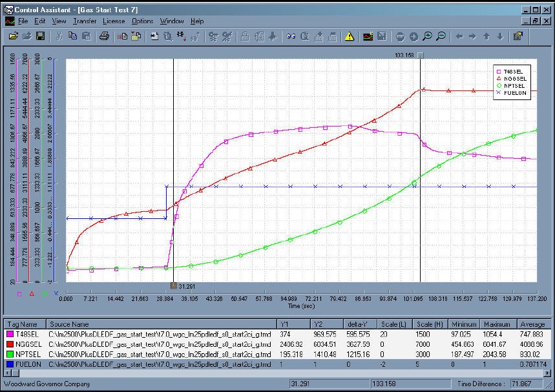
Task: Open the View menu
Action: coord(59,21)
